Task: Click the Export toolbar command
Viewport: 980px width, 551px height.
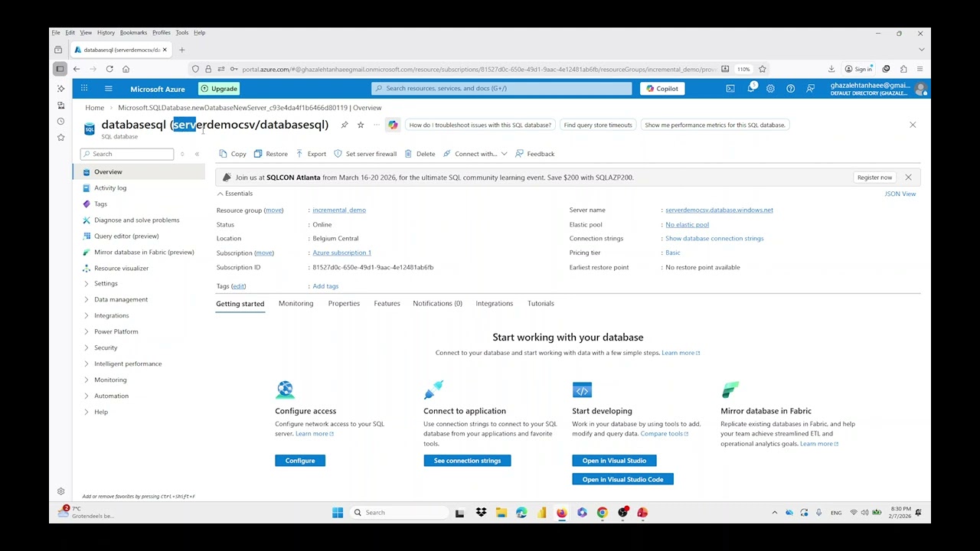Action: tap(311, 154)
